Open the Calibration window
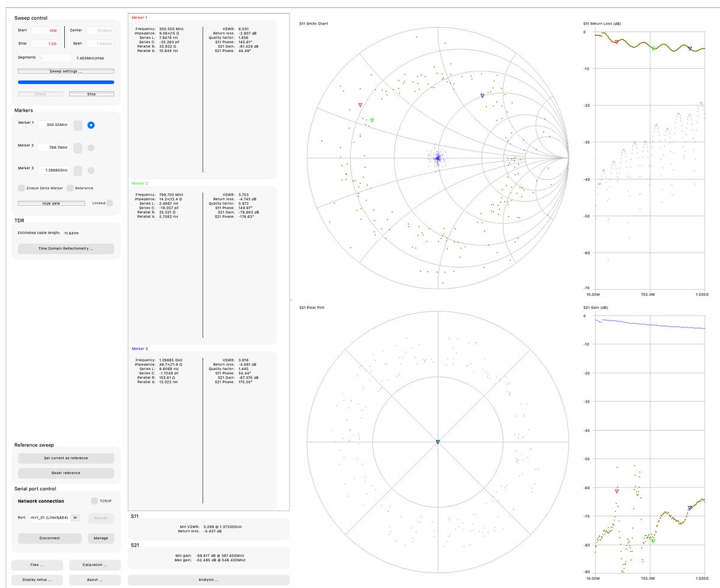Viewport: 720px width, 588px height. [x=95, y=565]
